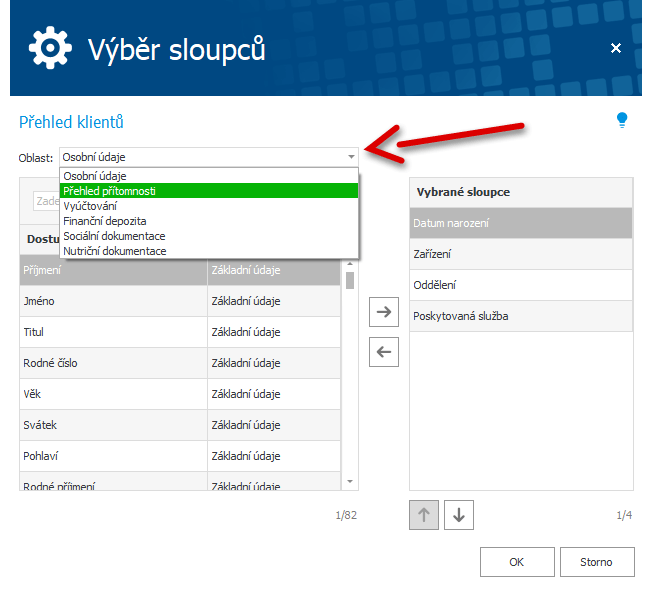Click Základní údaje cell in Věk row

tap(274, 394)
